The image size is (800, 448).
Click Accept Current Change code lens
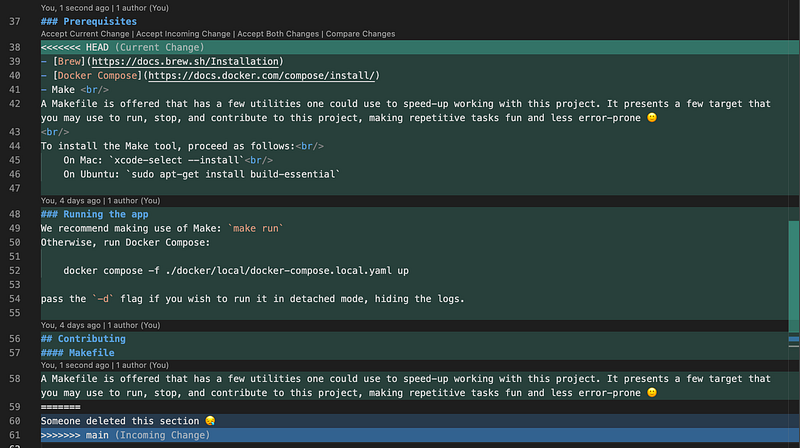tap(85, 34)
